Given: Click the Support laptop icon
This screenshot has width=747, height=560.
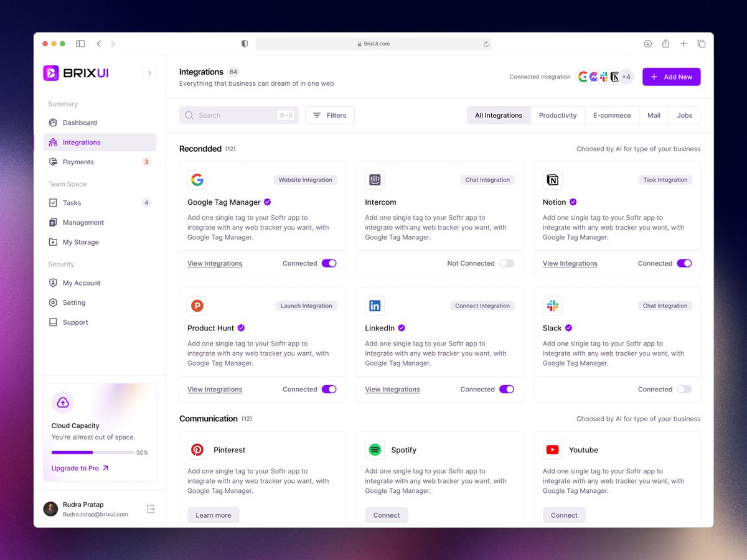Looking at the screenshot, I should 53,322.
